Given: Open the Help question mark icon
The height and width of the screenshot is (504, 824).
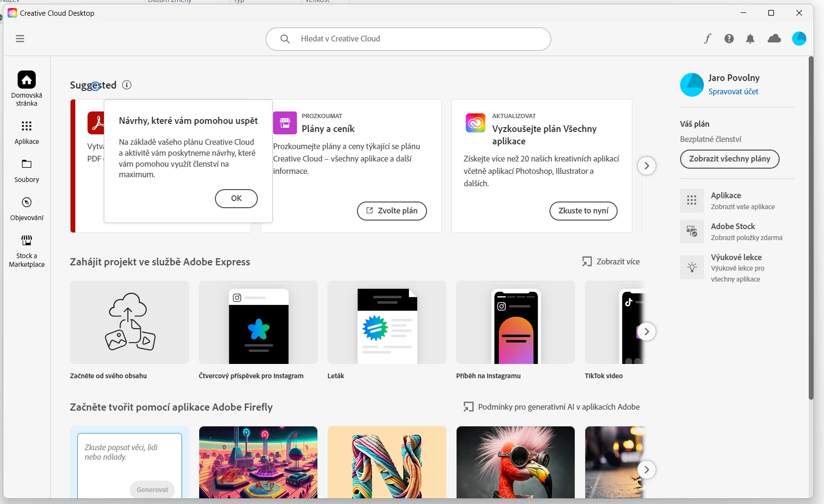Looking at the screenshot, I should (729, 39).
